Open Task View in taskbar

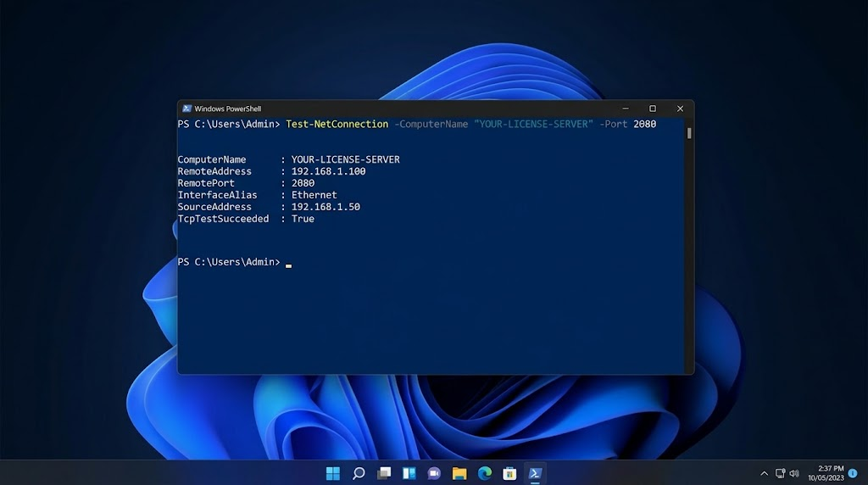[x=384, y=473]
